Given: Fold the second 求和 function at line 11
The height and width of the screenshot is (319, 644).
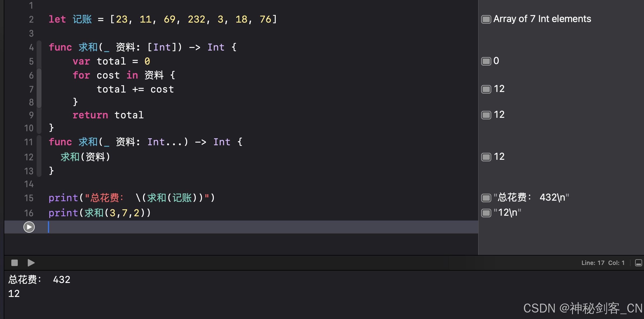Looking at the screenshot, I should 39,142.
